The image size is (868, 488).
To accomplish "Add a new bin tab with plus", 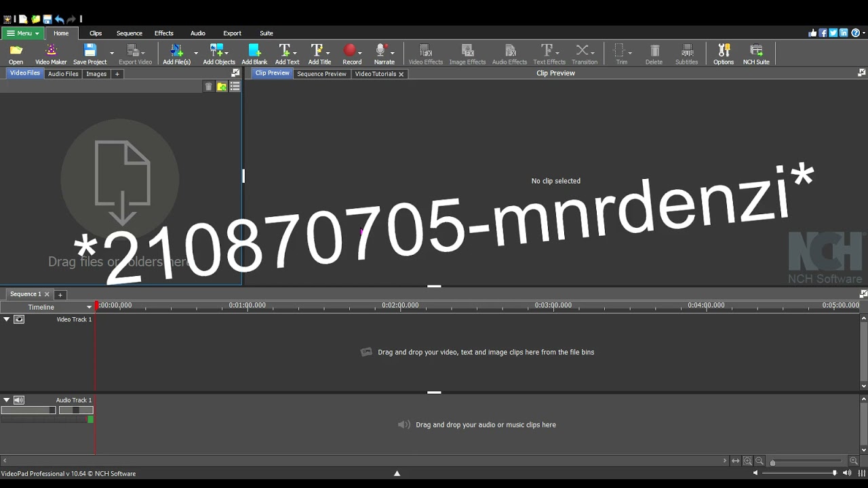I will [117, 74].
